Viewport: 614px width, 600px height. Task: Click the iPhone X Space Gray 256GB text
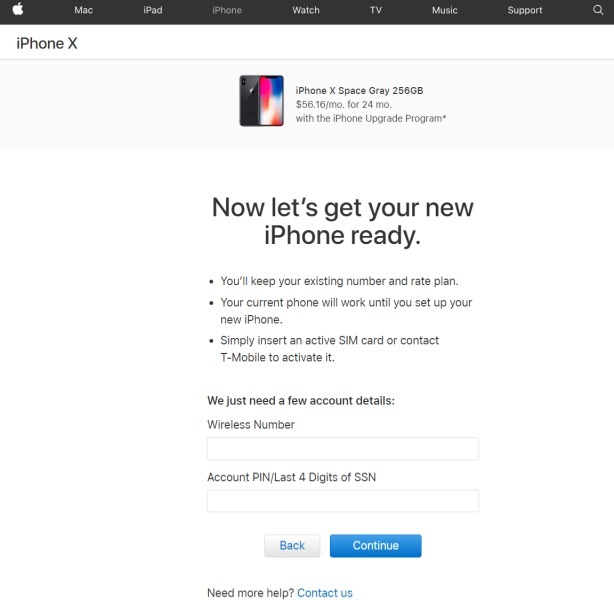click(359, 90)
